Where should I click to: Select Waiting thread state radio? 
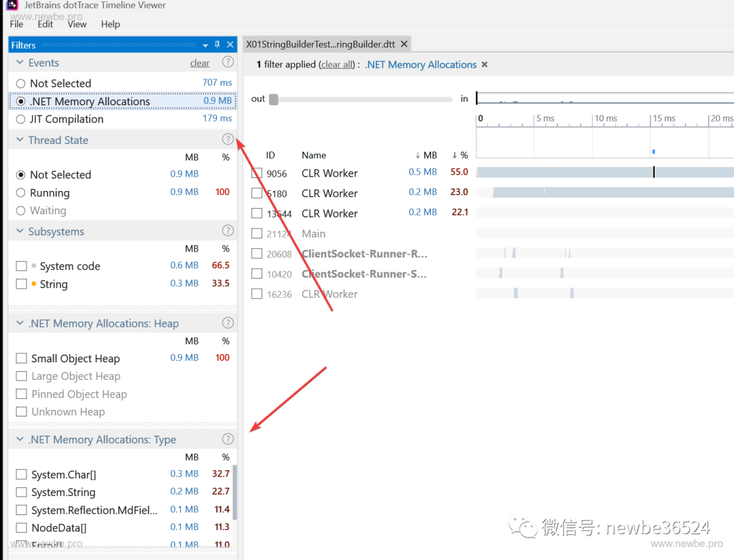[20, 210]
